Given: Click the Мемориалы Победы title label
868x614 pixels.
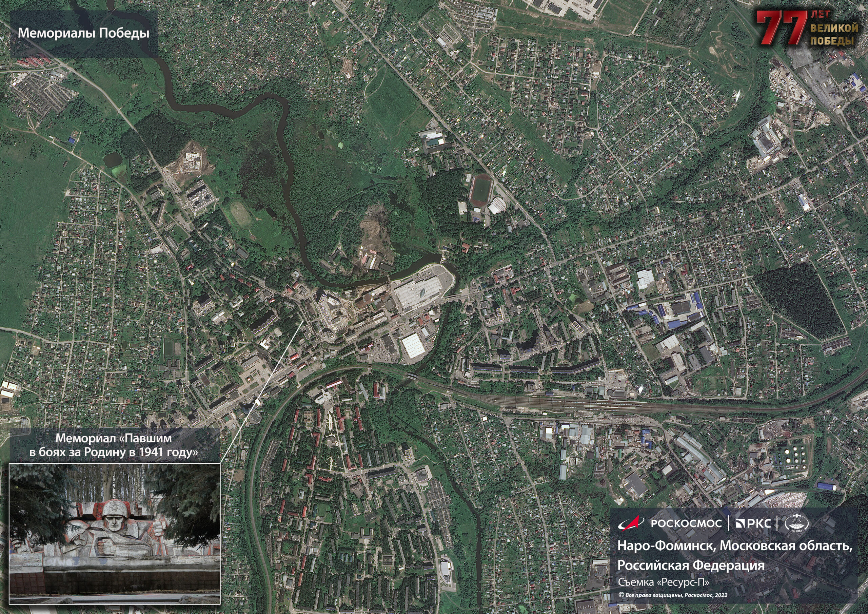Looking at the screenshot, I should (83, 33).
